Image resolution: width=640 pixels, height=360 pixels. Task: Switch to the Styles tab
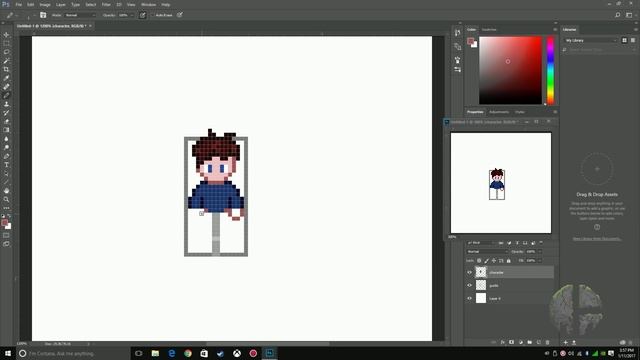pos(520,112)
